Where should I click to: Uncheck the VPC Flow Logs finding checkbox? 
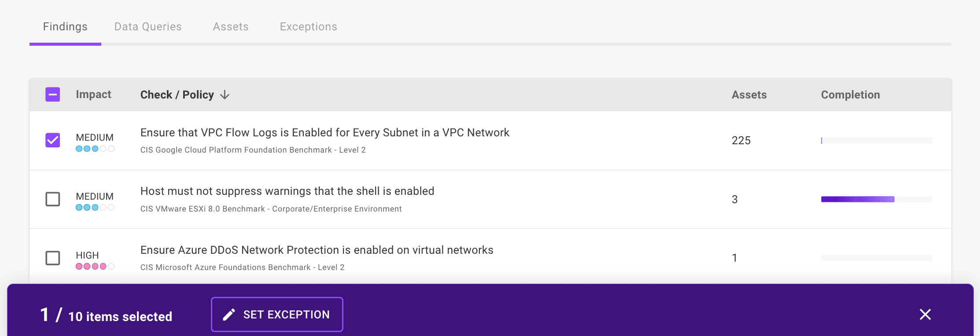click(x=53, y=140)
